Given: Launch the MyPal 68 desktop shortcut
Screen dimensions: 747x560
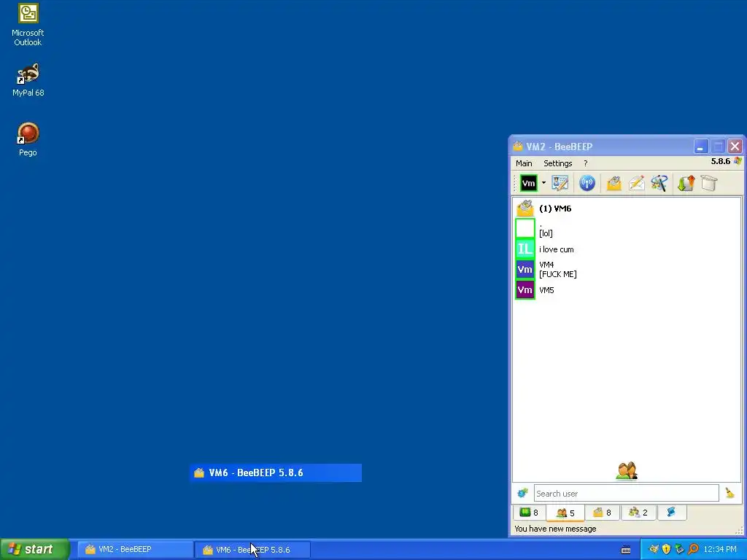Looking at the screenshot, I should point(28,80).
